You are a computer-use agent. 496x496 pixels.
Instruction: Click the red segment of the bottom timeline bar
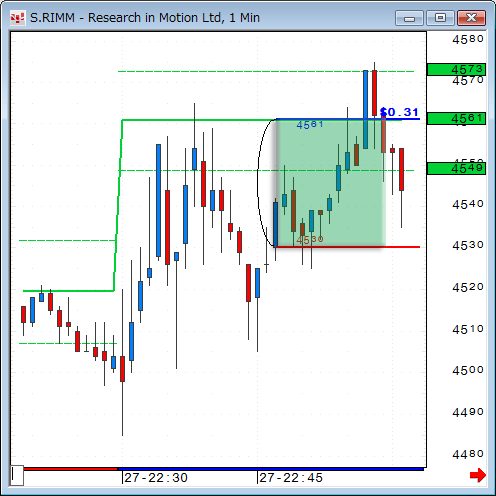(x=71, y=469)
